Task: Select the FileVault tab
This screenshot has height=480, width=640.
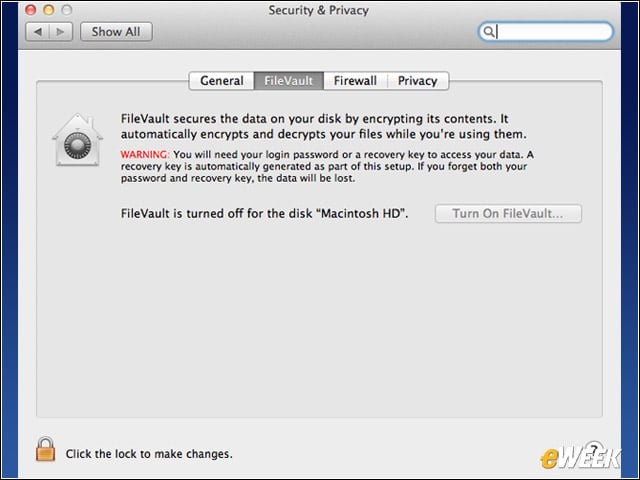Action: click(289, 80)
